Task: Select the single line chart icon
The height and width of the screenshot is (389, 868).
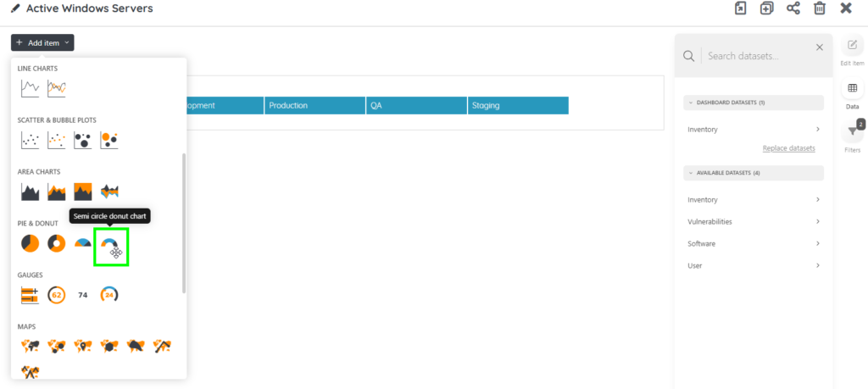Action: tap(30, 88)
